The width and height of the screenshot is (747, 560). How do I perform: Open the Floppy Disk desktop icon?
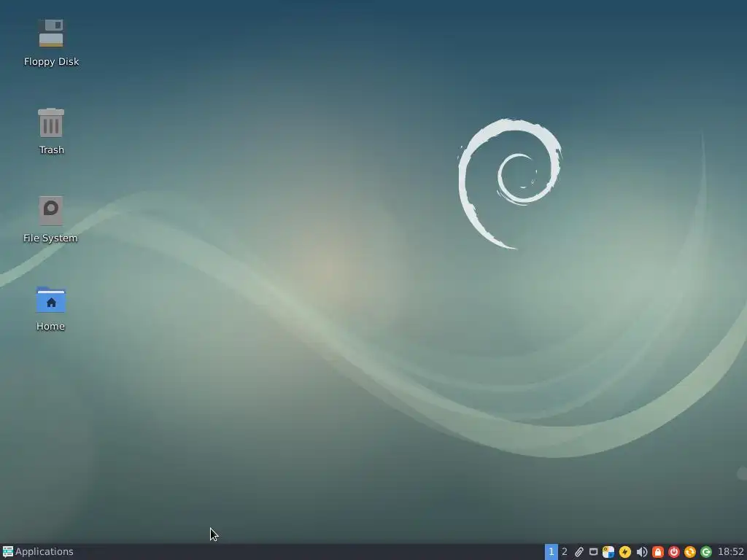[51, 33]
